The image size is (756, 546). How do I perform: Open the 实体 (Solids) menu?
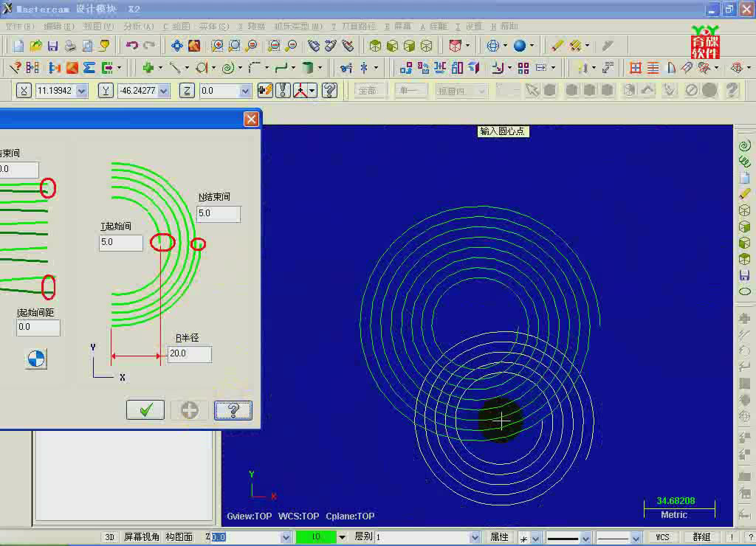click(214, 27)
